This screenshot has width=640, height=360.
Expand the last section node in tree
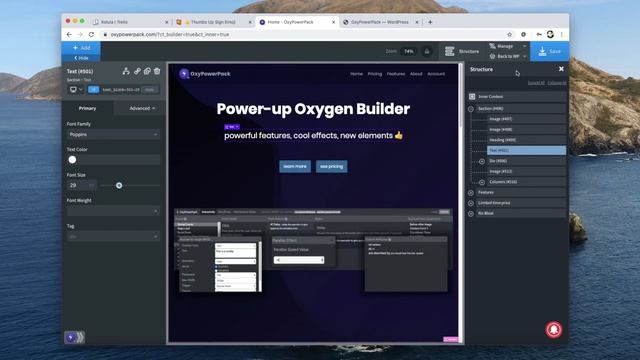[x=471, y=213]
